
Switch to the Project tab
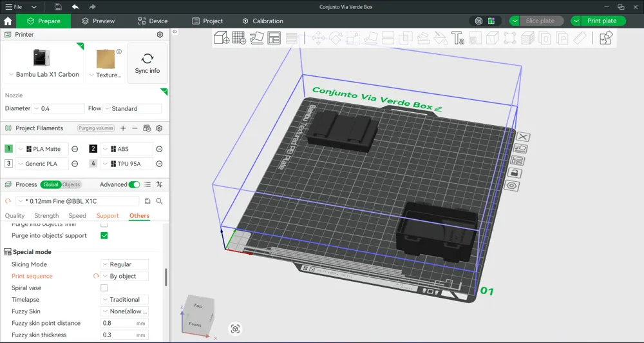tap(207, 21)
